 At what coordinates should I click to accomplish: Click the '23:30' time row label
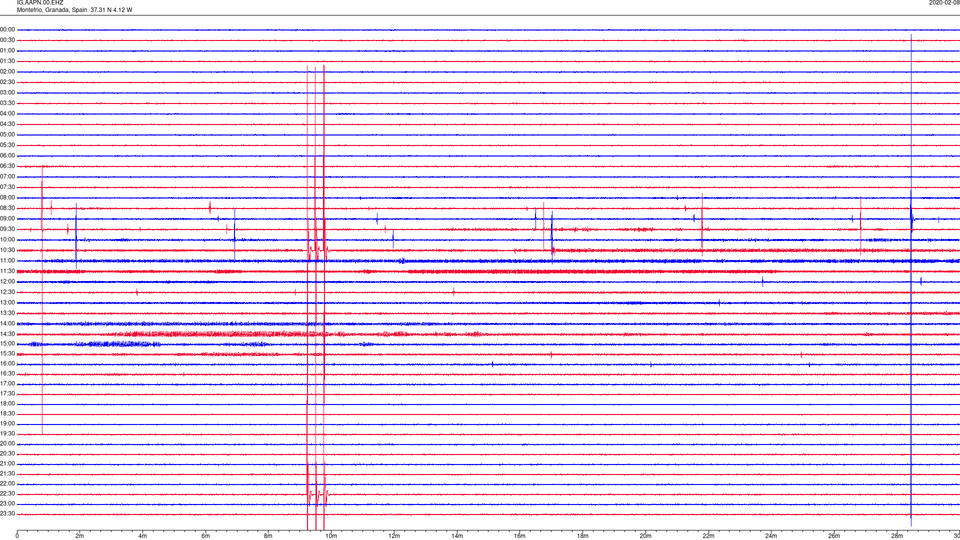click(x=7, y=514)
